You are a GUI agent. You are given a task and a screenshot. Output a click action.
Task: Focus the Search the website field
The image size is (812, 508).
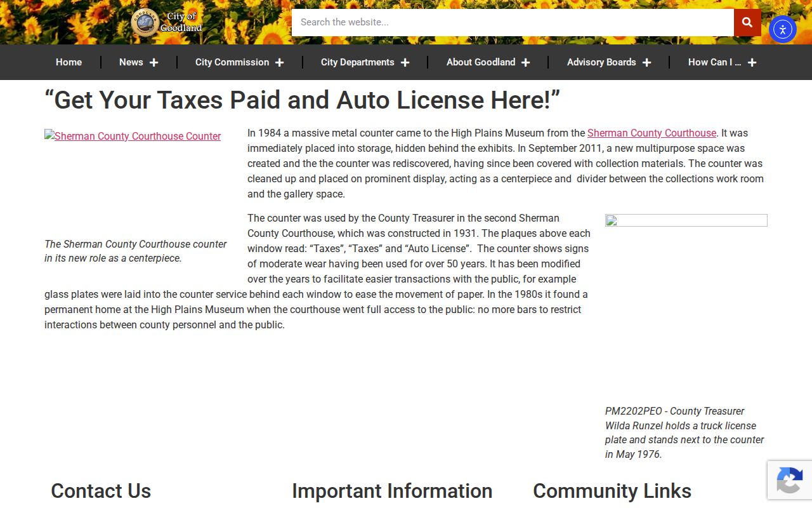[x=513, y=22]
